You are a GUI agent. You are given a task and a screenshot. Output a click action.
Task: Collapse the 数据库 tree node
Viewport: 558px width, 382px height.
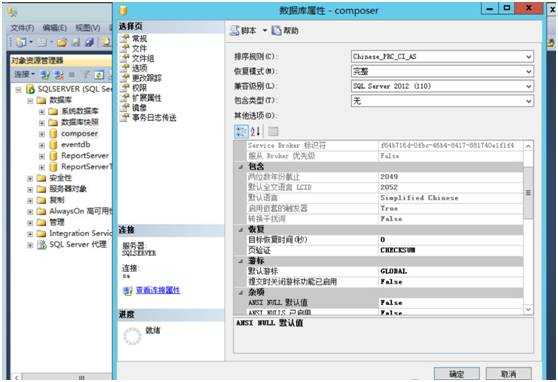[x=30, y=101]
